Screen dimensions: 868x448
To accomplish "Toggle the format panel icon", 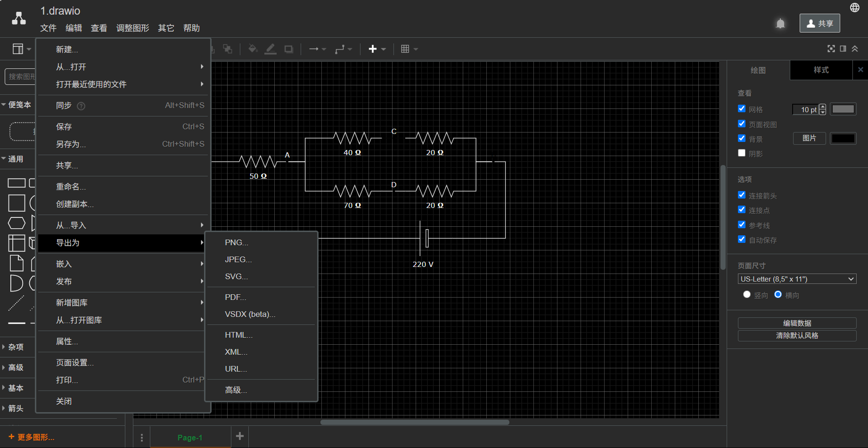I will click(x=843, y=49).
